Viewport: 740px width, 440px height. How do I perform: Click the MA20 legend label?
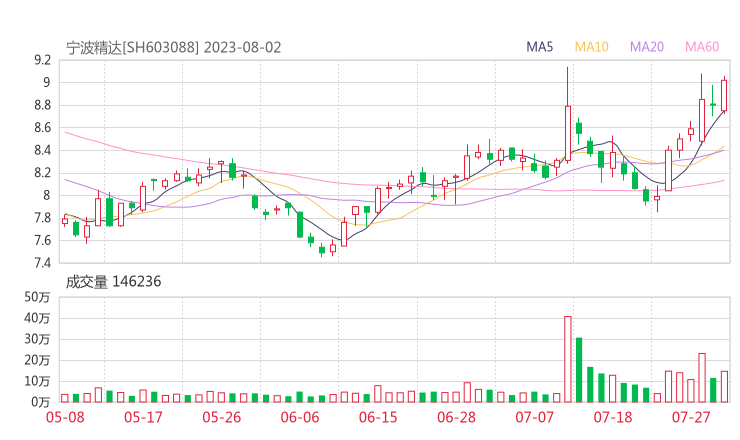[x=647, y=47]
